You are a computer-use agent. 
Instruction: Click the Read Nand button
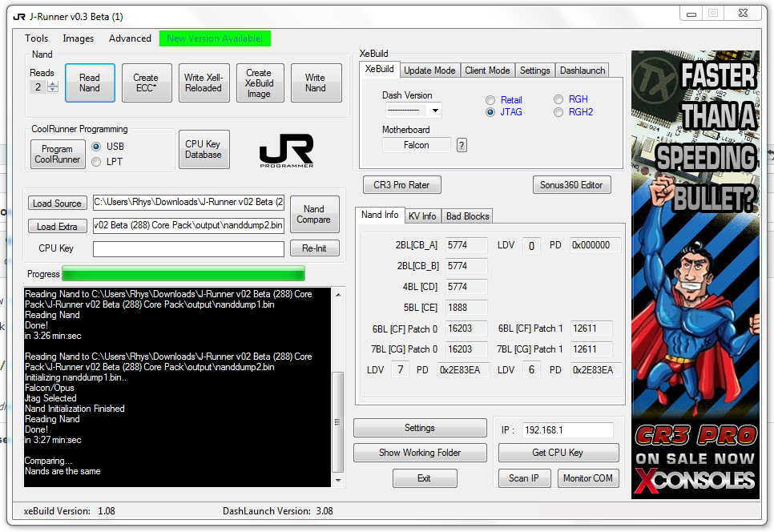click(x=90, y=83)
